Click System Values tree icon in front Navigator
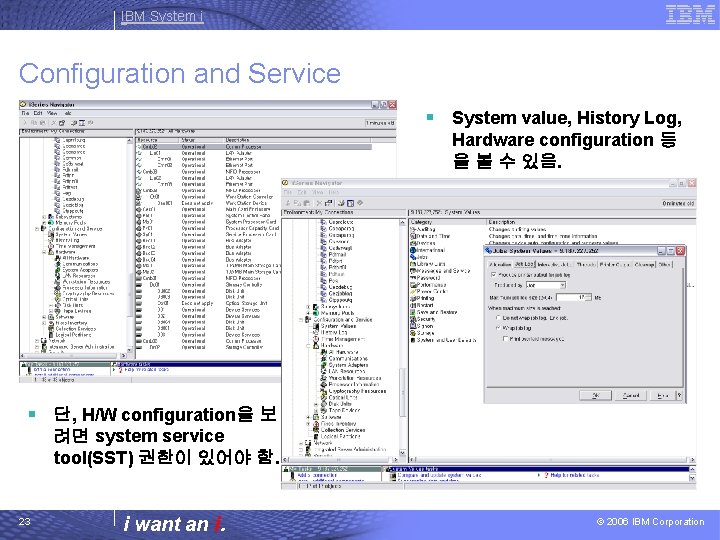The image size is (720, 540). pos(316,326)
